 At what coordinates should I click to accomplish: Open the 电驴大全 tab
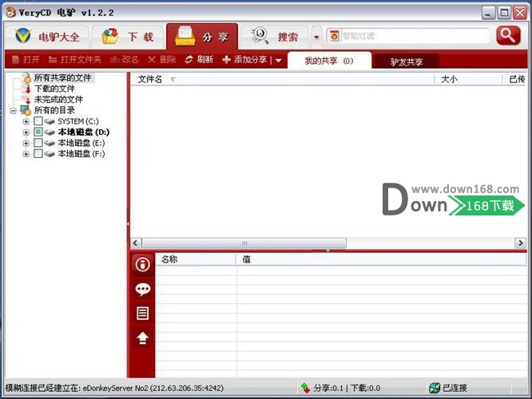tap(47, 37)
